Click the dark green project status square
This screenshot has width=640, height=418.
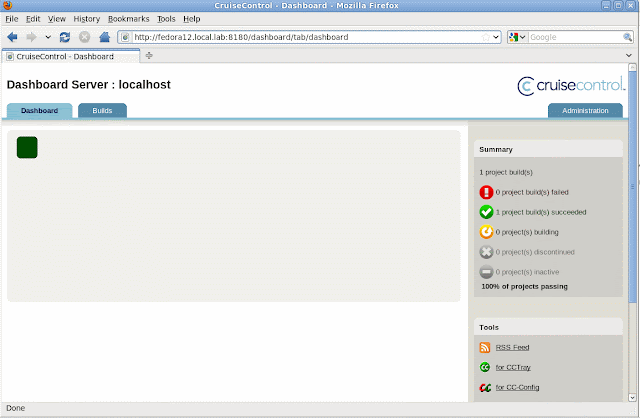pyautogui.click(x=27, y=147)
